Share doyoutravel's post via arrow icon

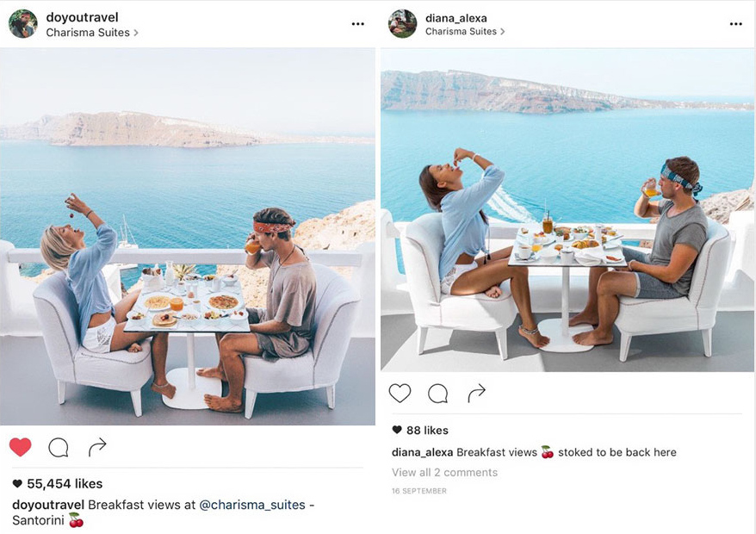pos(97,447)
